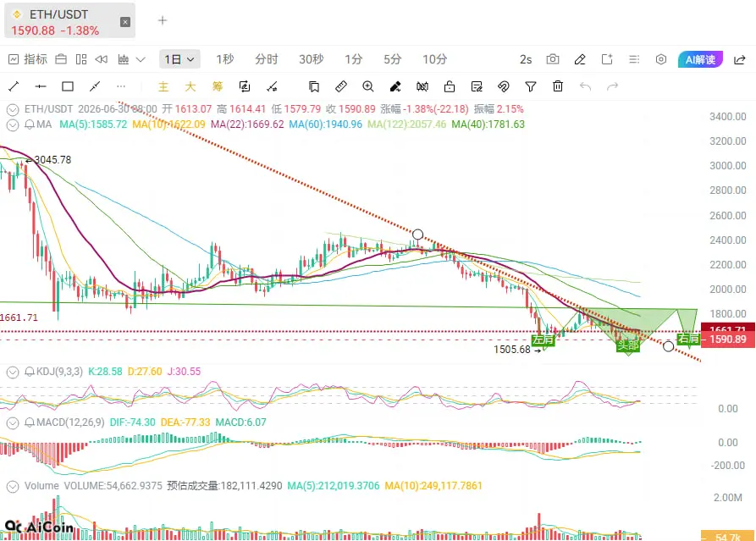The width and height of the screenshot is (756, 541).
Task: Redo the last action
Action: point(612,86)
